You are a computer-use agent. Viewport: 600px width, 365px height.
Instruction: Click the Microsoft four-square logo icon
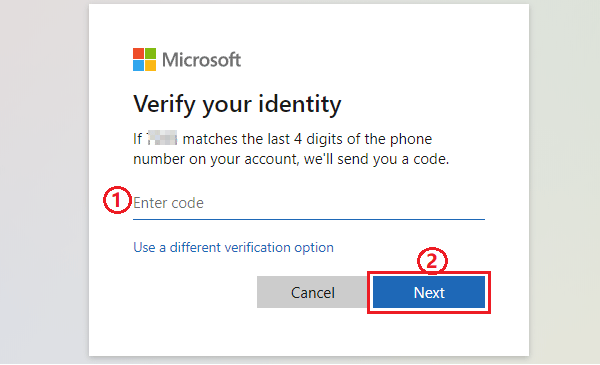coord(144,59)
